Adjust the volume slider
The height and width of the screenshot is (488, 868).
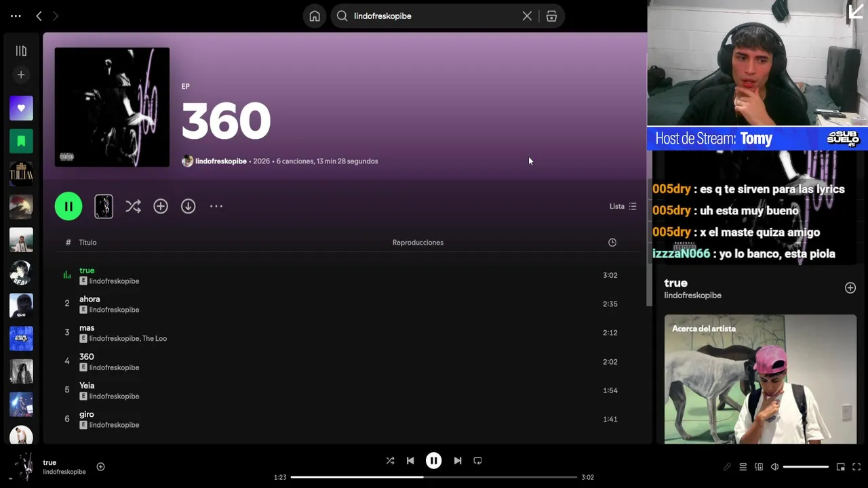tap(806, 467)
